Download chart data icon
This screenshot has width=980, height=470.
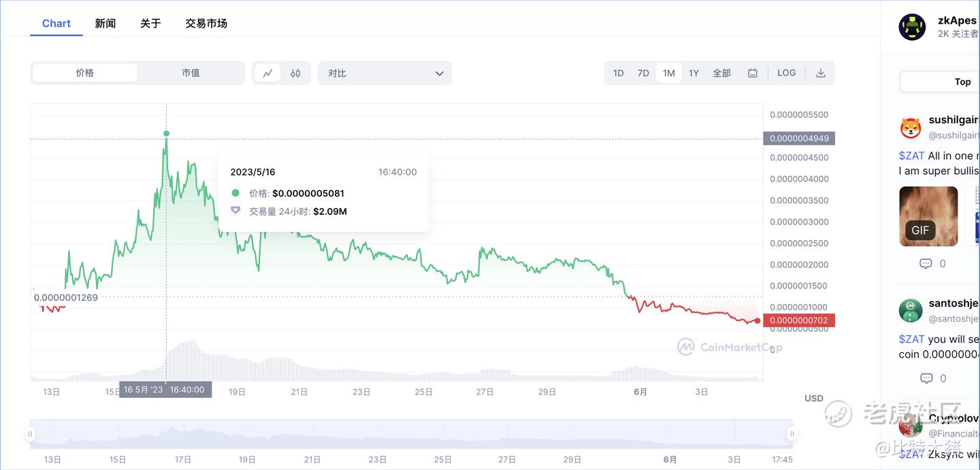[x=821, y=73]
